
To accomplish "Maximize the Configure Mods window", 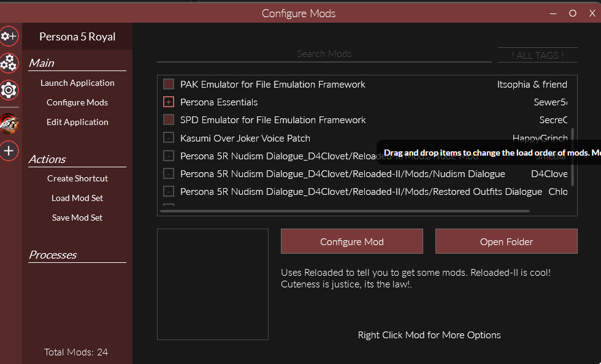I will (573, 13).
